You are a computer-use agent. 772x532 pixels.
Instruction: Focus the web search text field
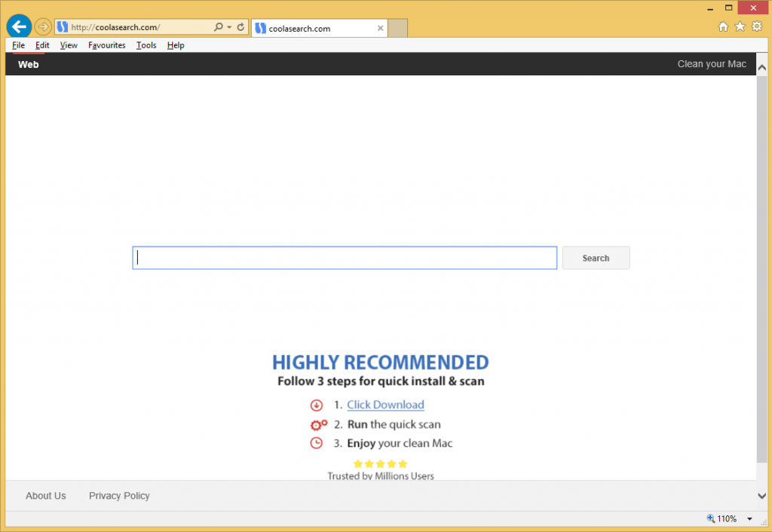tap(345, 258)
